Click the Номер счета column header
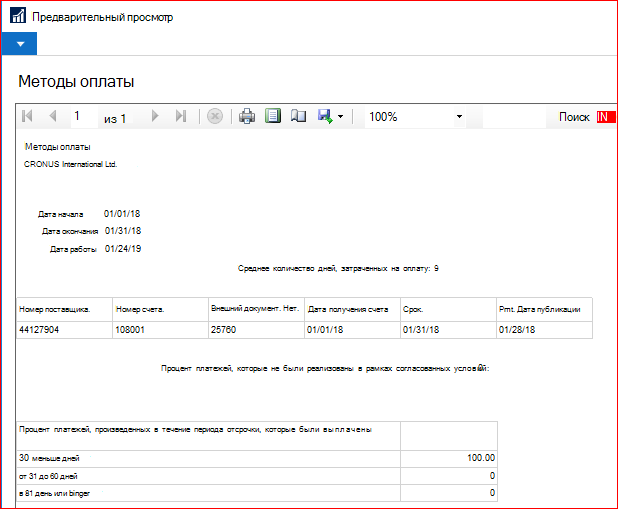This screenshot has width=618, height=509. [x=160, y=310]
